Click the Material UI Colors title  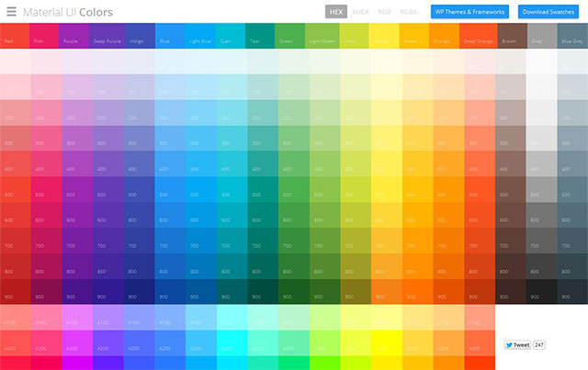[68, 12]
